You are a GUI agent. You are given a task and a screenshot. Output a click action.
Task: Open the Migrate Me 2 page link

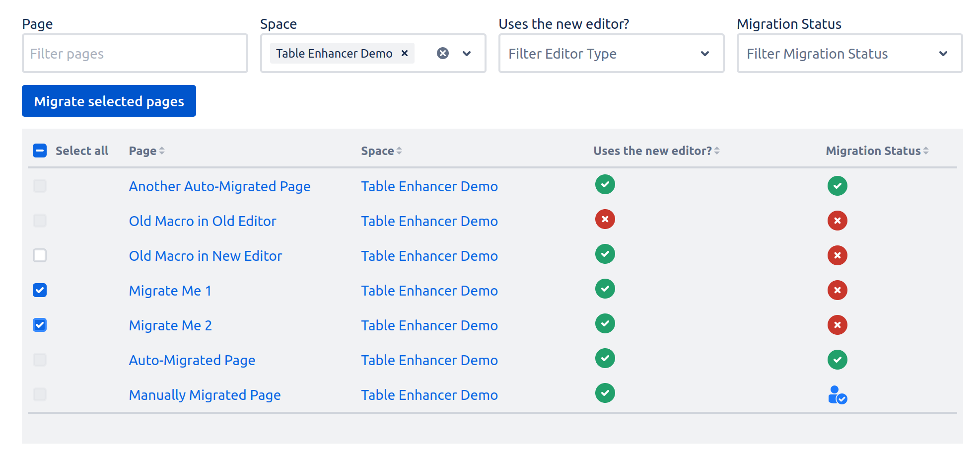170,325
